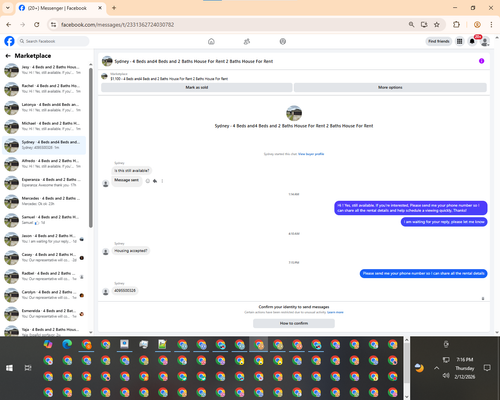500x400 pixels.
Task: Open the Michael conversation in the list
Action: click(x=44, y=126)
